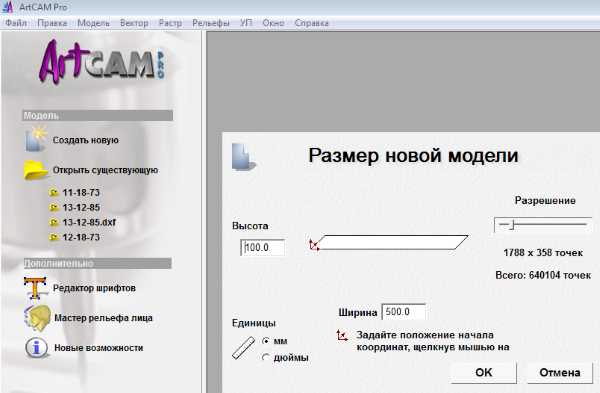Confirm the model size with OK

point(484,372)
